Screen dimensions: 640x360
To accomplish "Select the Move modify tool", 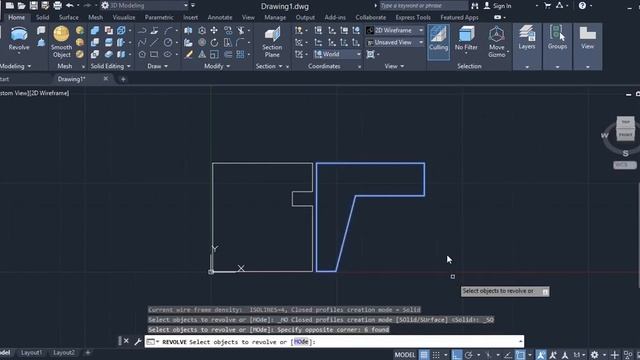I will click(x=214, y=30).
